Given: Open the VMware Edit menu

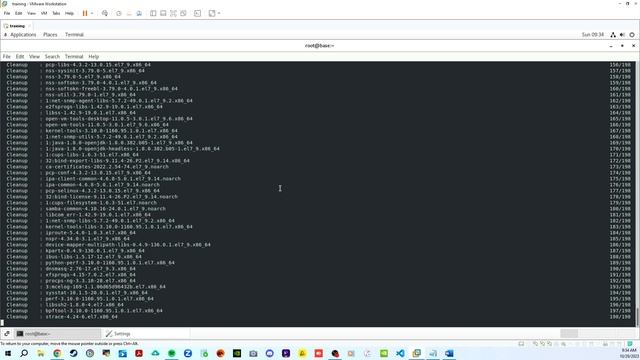Looking at the screenshot, I should [18, 13].
